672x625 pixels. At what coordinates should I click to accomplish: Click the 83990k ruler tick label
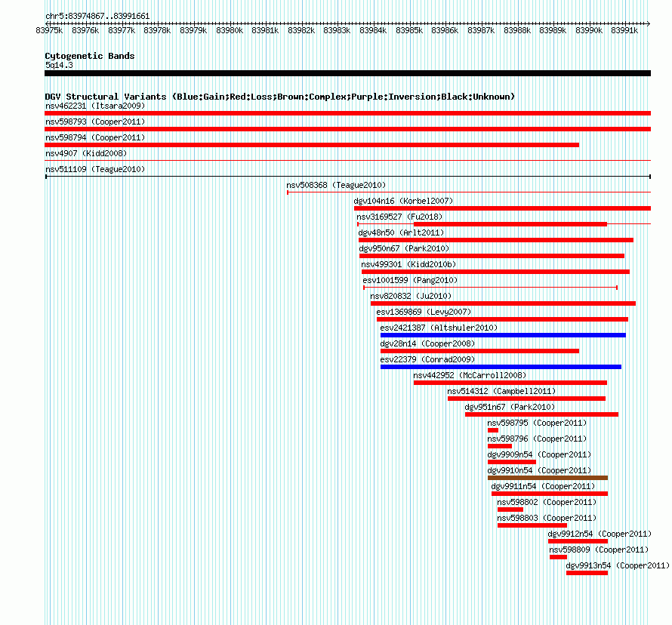tap(588, 30)
